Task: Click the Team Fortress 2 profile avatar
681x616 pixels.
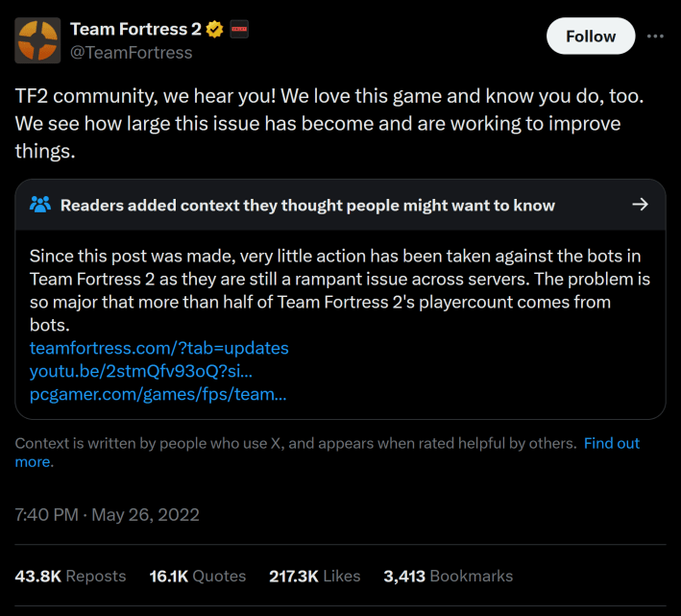Action: tap(37, 40)
